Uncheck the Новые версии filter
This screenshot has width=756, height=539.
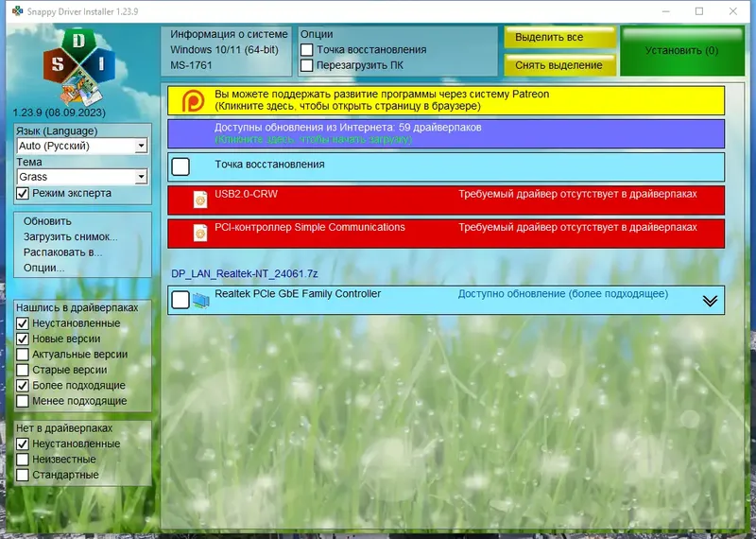[23, 339]
